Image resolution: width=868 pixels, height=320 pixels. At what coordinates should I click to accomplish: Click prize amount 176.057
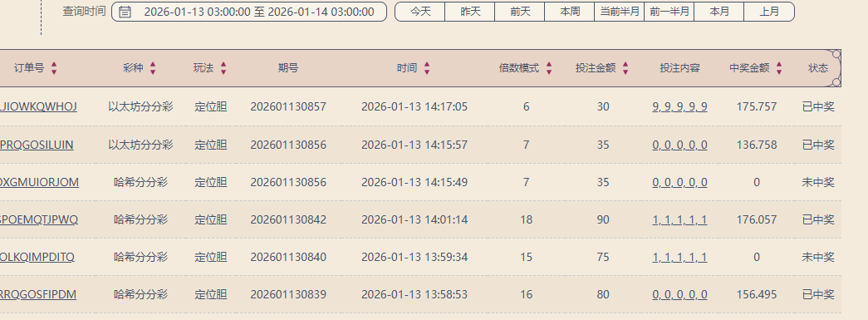[757, 219]
